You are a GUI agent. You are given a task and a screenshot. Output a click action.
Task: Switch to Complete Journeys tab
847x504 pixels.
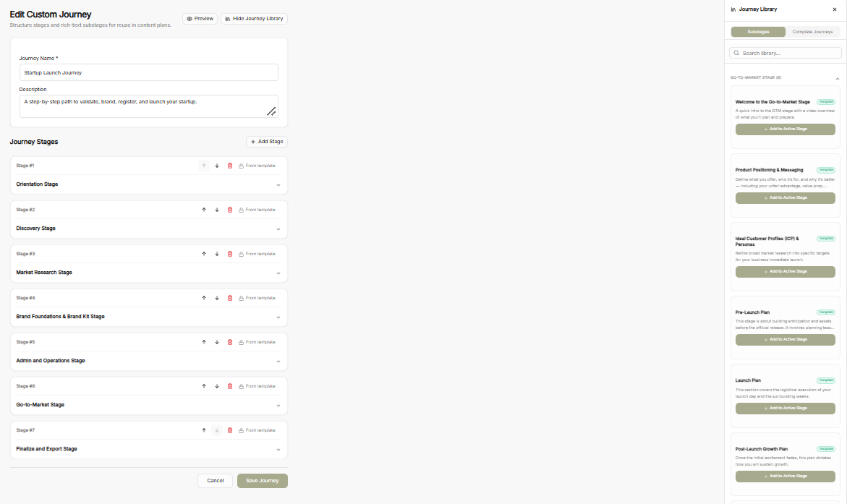click(812, 32)
